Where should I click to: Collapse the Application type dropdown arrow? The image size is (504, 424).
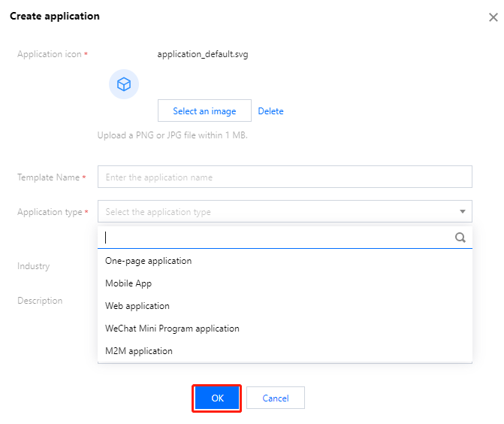tap(462, 212)
